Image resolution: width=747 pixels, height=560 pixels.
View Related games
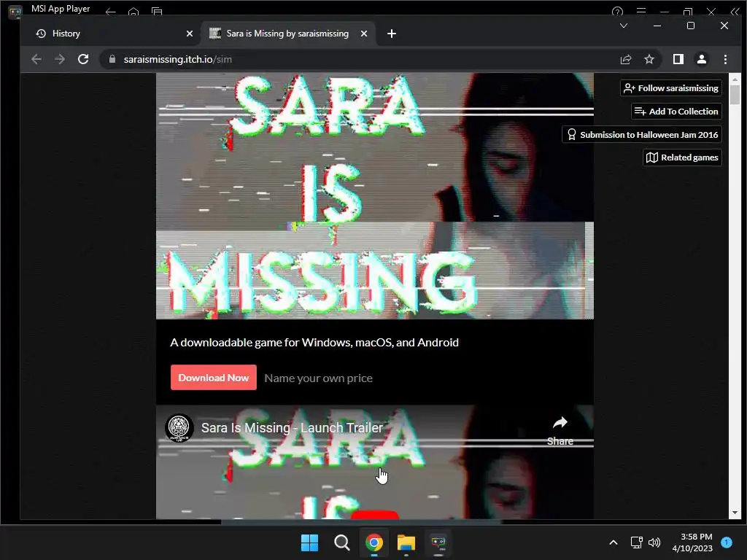(682, 157)
